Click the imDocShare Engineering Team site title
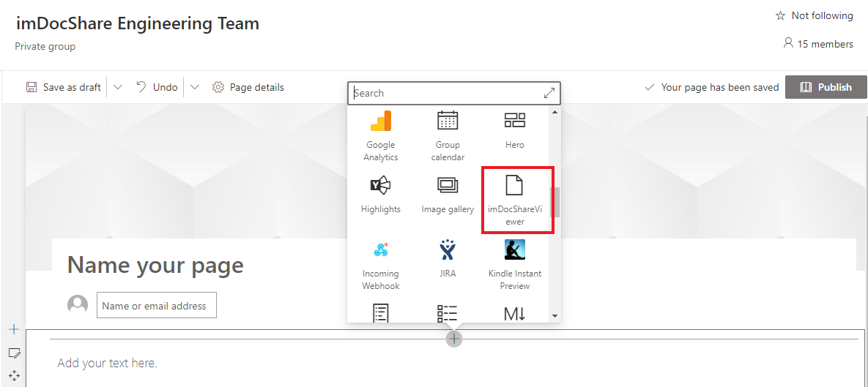868x387 pixels. pos(137,23)
